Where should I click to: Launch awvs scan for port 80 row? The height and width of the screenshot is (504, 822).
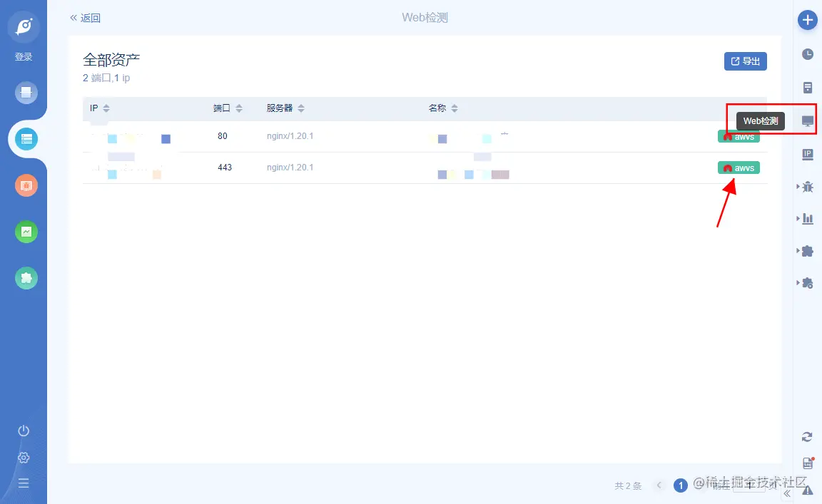739,137
